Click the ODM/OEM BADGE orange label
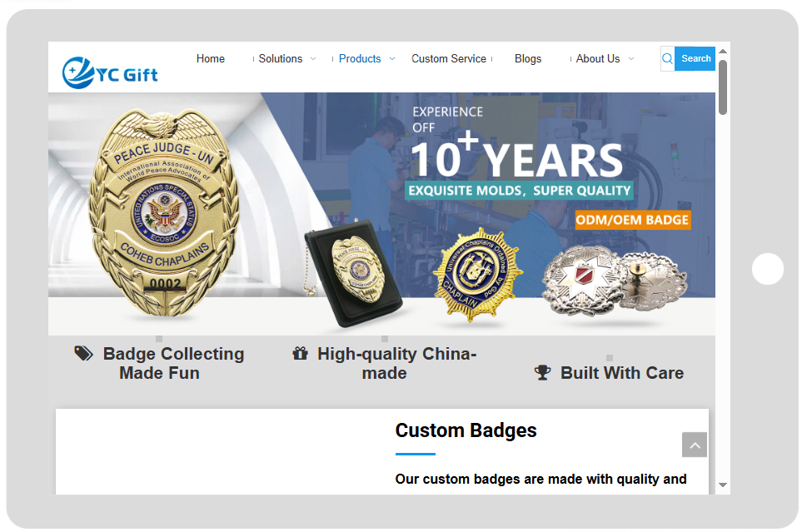Screen dimensions: 807x532 click(633, 220)
